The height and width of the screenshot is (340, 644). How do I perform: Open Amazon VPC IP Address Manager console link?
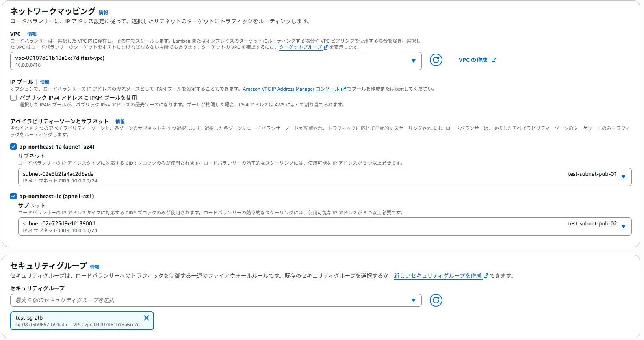pos(291,89)
